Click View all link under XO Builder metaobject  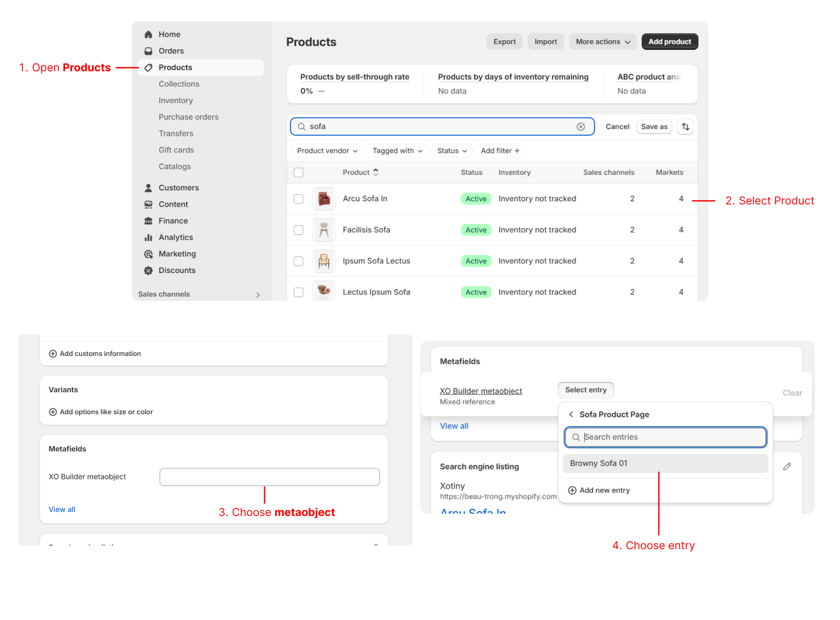(x=62, y=509)
